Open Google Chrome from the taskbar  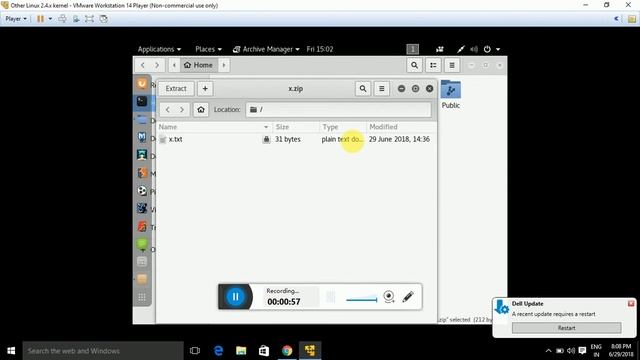click(x=287, y=351)
